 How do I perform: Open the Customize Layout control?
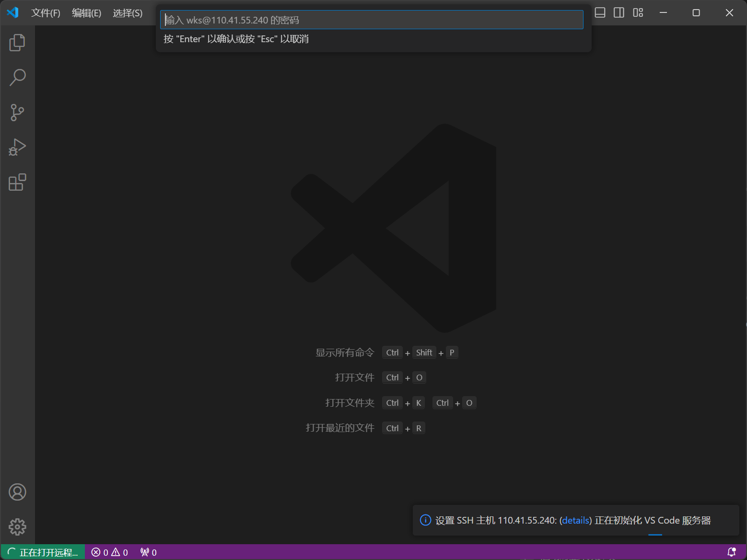point(638,13)
